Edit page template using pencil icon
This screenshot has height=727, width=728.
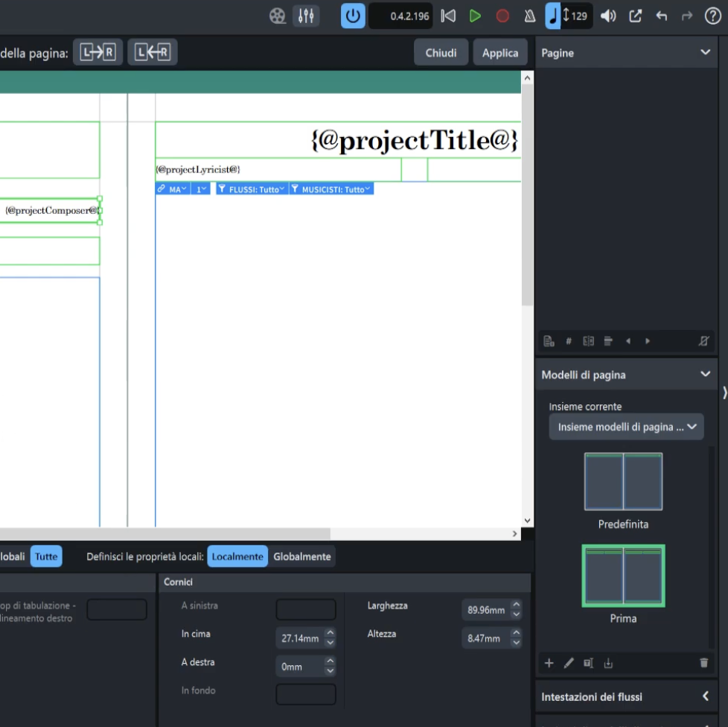569,662
